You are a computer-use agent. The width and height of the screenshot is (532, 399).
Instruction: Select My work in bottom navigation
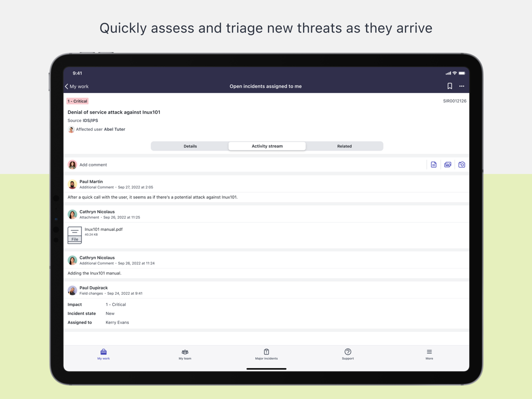[104, 354]
